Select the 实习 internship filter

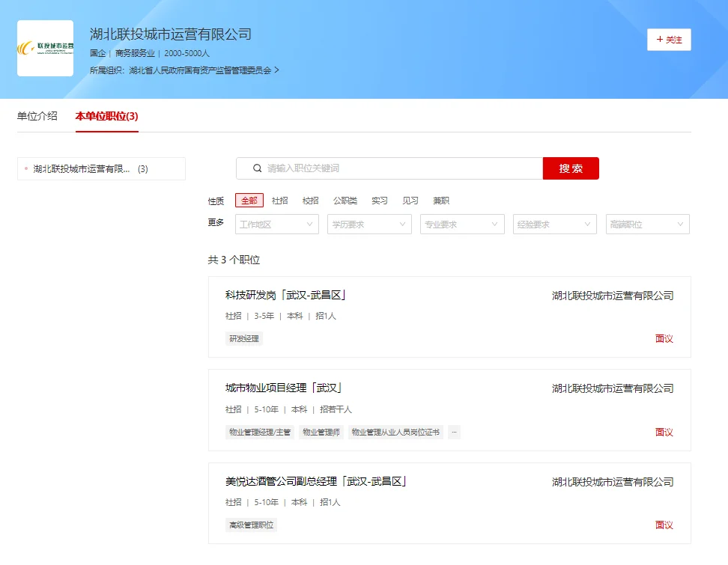[380, 201]
